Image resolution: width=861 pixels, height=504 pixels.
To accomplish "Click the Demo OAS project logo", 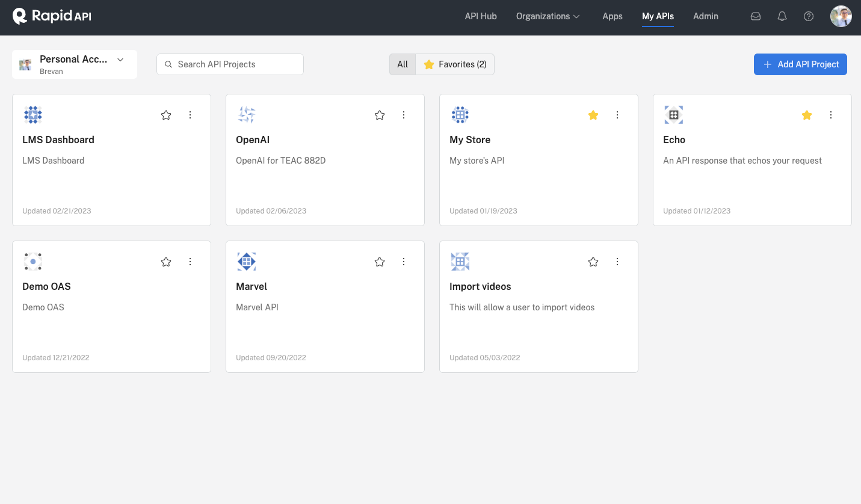I will point(33,262).
